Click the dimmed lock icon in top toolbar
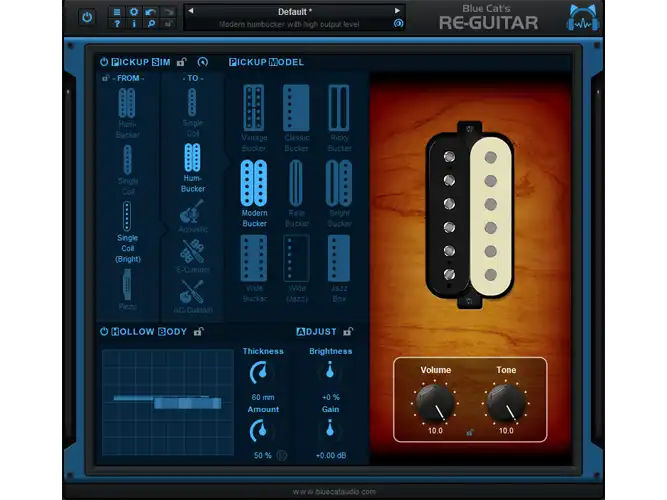667x500 pixels. coord(168,24)
